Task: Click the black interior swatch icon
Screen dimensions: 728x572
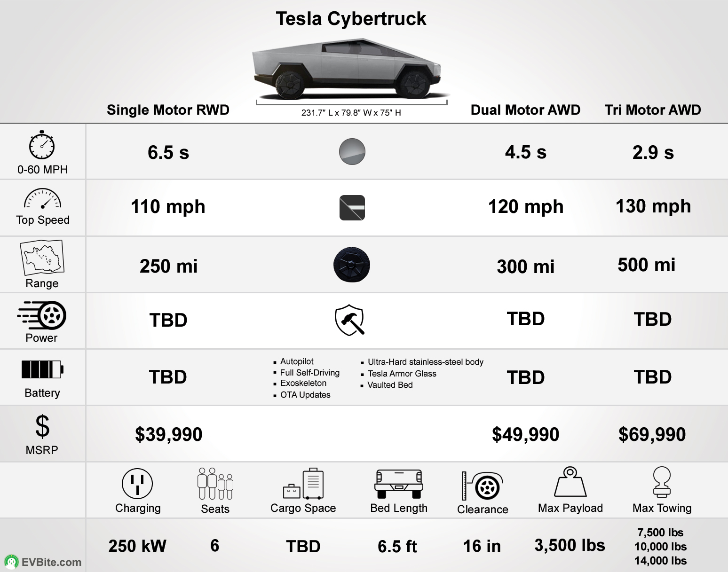Action: [x=352, y=208]
